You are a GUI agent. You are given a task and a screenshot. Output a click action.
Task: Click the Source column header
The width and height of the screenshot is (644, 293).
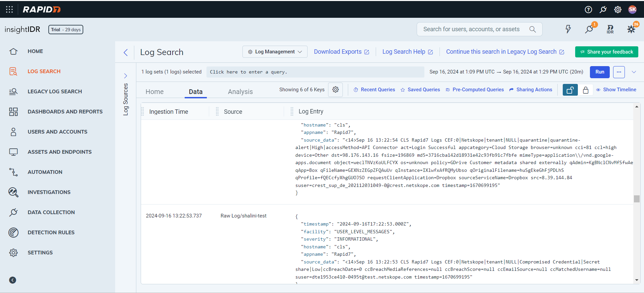(233, 112)
